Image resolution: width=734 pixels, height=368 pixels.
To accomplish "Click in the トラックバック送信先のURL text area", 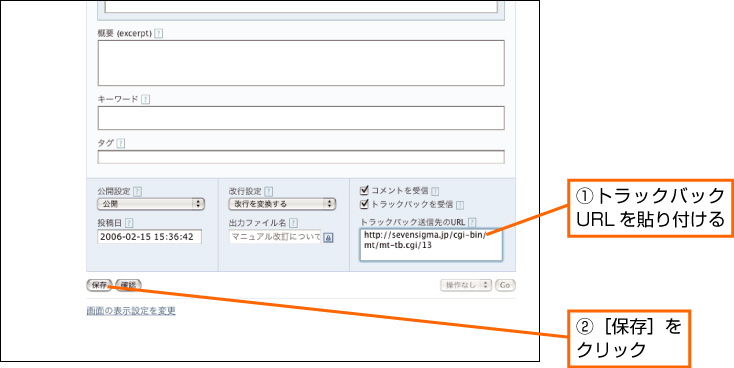I will click(431, 244).
